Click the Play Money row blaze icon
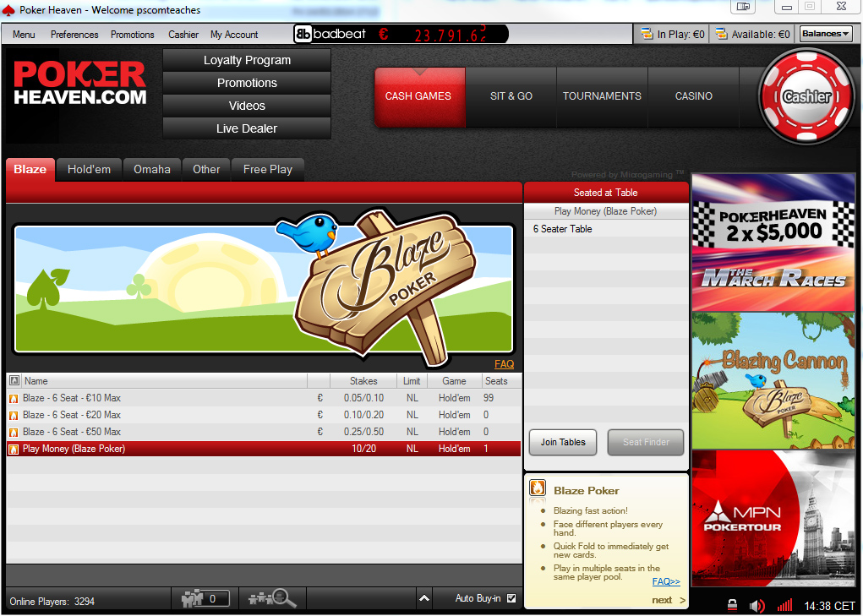Viewport: 863px width, 616px height. pos(14,450)
